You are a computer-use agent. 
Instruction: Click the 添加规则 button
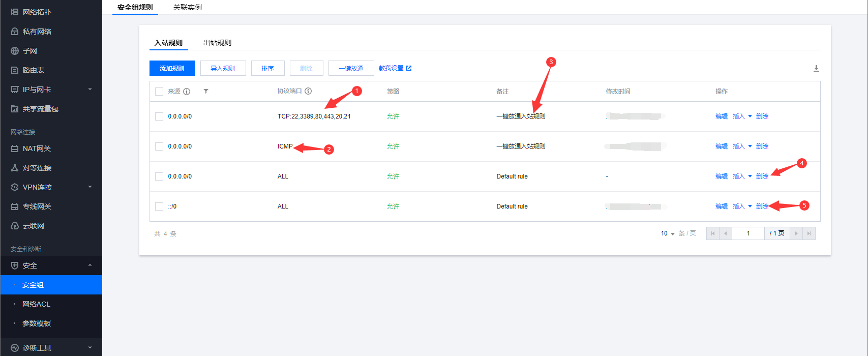(x=172, y=68)
